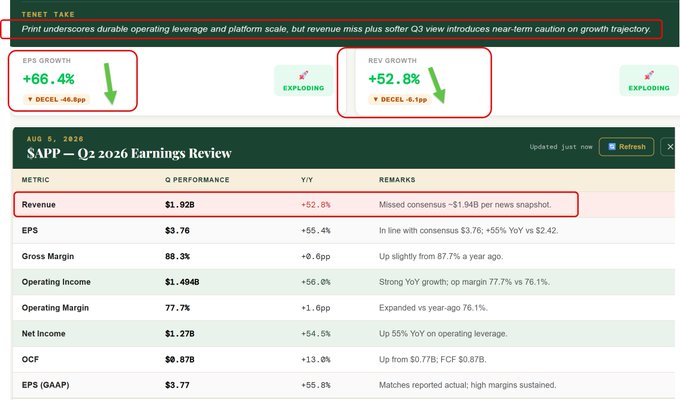This screenshot has height=400, width=680.
Task: Click the rocket icon in Rev Exploding badge
Action: click(649, 75)
